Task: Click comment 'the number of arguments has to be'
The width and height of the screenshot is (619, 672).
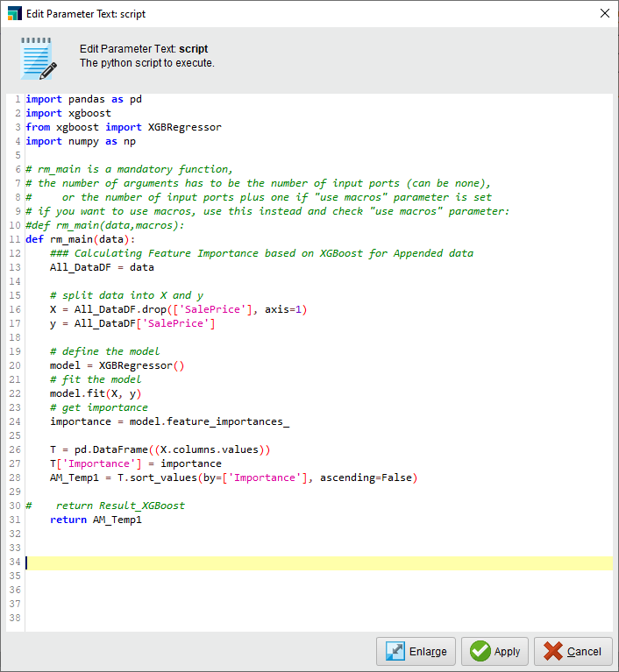Action: point(258,183)
